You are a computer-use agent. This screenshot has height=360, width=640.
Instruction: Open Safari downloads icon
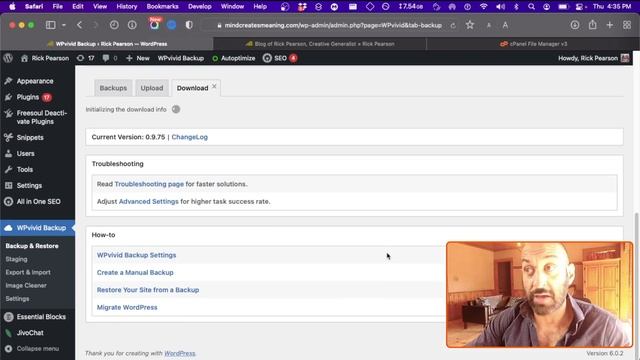tap(575, 25)
